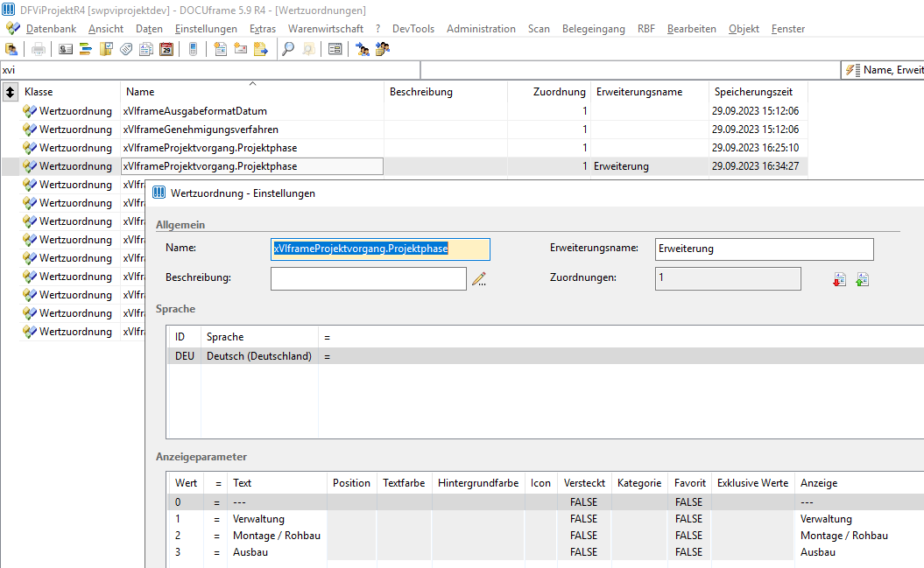Click the pencil icon next to Beschreibung
This screenshot has height=568, width=924.
[479, 279]
